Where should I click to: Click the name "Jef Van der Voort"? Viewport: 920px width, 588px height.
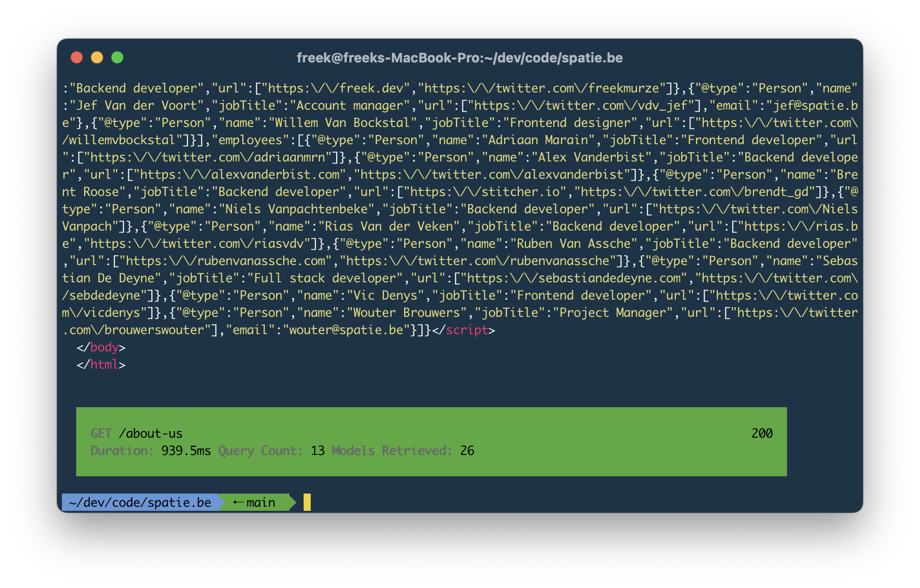[x=137, y=106]
